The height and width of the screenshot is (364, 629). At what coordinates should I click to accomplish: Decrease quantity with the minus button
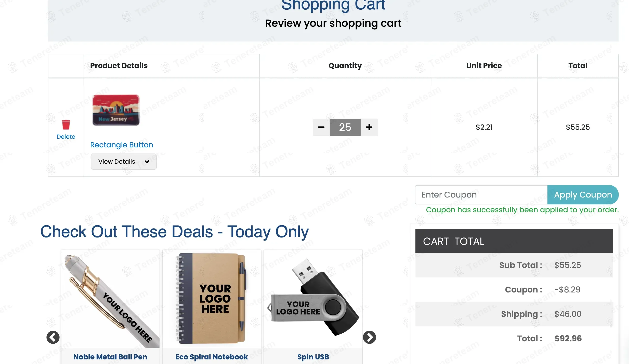pos(321,127)
